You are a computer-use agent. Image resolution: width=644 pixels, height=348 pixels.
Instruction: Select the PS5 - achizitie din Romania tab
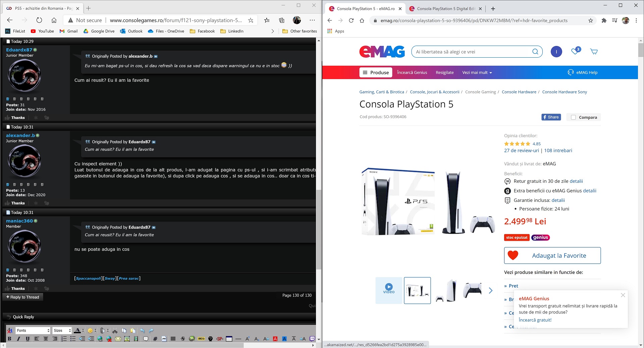tap(43, 8)
